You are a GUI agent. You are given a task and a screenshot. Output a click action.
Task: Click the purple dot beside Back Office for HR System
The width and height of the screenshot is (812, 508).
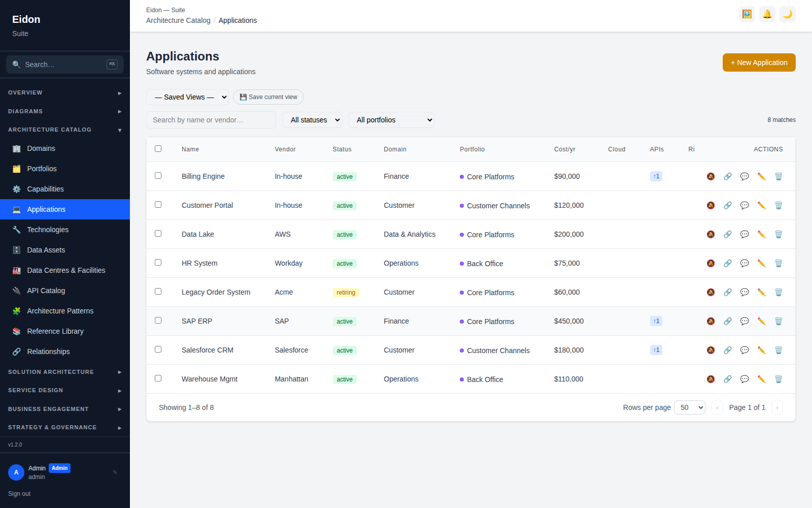coord(462,264)
